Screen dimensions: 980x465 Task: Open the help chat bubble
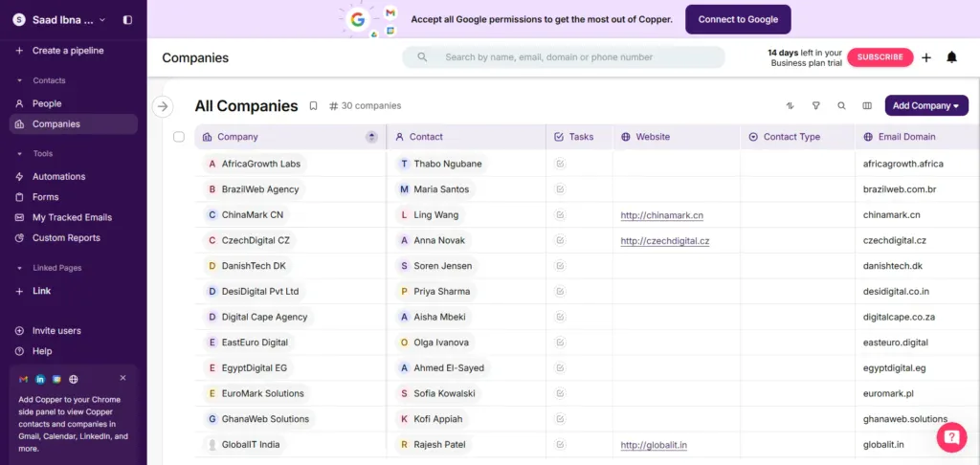click(951, 437)
